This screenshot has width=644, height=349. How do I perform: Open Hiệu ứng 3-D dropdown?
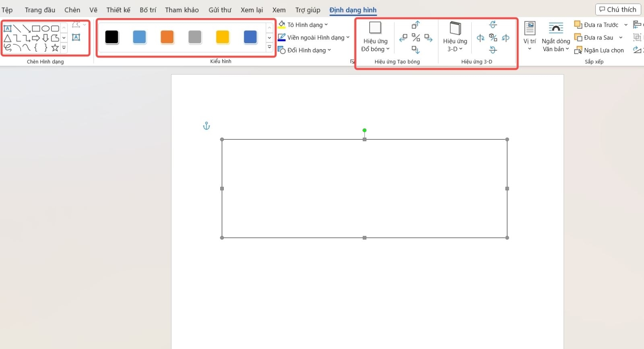(x=455, y=37)
